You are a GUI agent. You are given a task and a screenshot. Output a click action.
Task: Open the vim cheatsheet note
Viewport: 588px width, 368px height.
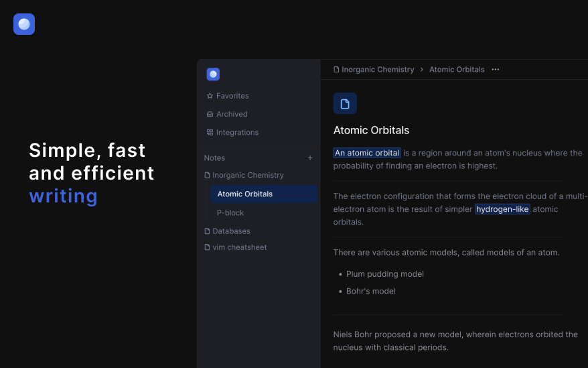point(236,247)
